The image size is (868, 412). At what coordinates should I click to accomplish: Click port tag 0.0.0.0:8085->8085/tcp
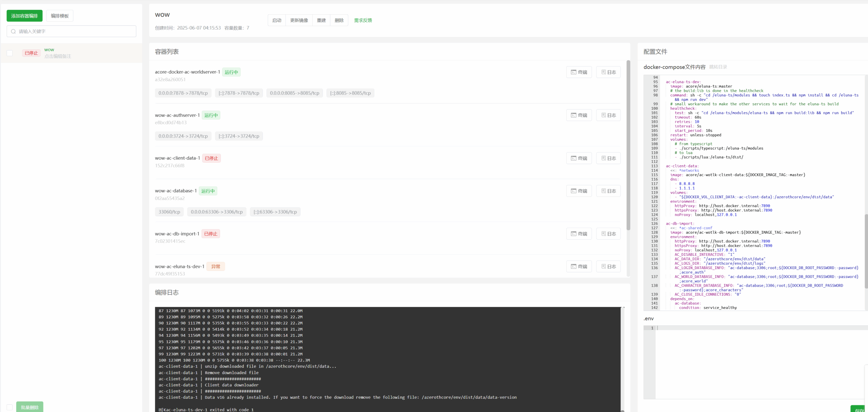pos(295,93)
